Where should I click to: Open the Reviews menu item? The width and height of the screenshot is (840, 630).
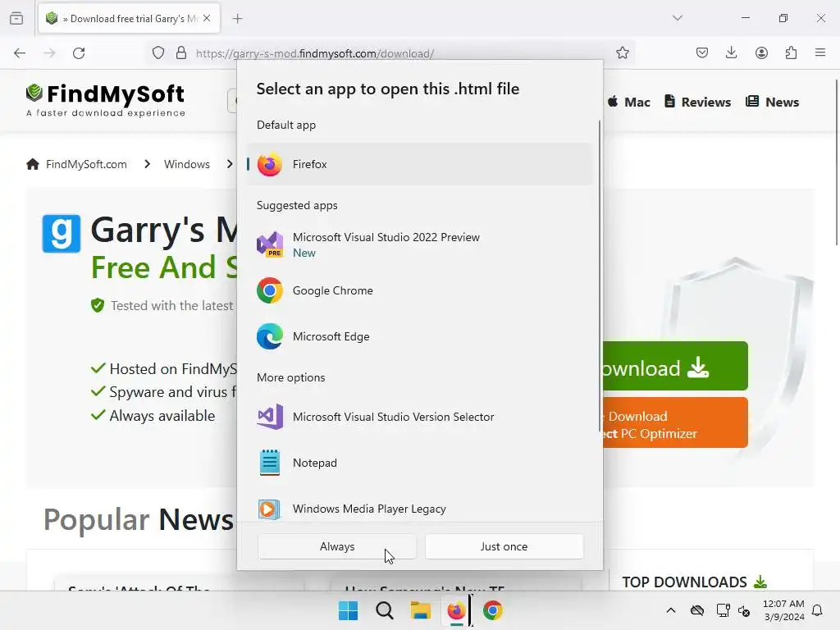pyautogui.click(x=697, y=102)
